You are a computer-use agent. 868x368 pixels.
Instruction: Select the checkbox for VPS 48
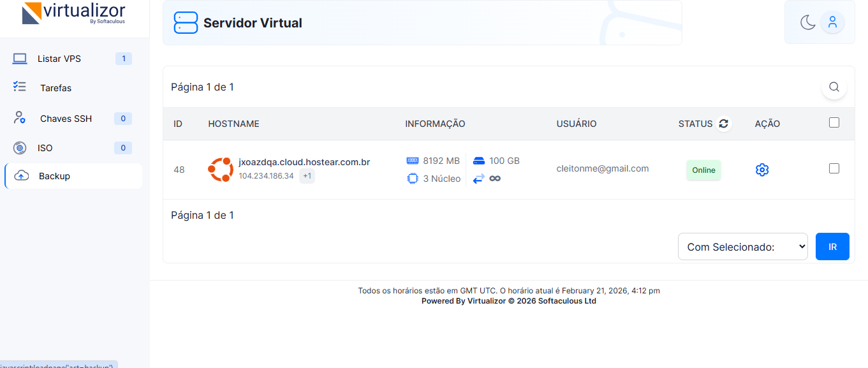click(834, 169)
